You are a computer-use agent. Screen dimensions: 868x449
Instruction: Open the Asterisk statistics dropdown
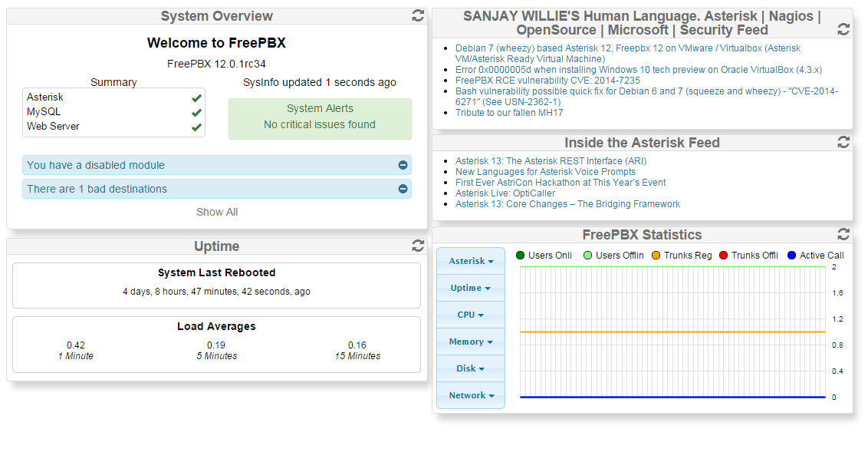tap(471, 261)
